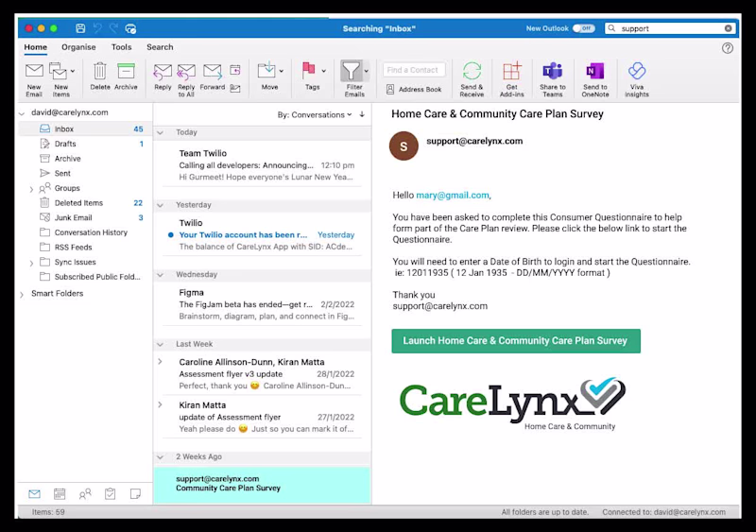
Task: Expand the Kiran Matta conversation thread
Action: tap(160, 404)
